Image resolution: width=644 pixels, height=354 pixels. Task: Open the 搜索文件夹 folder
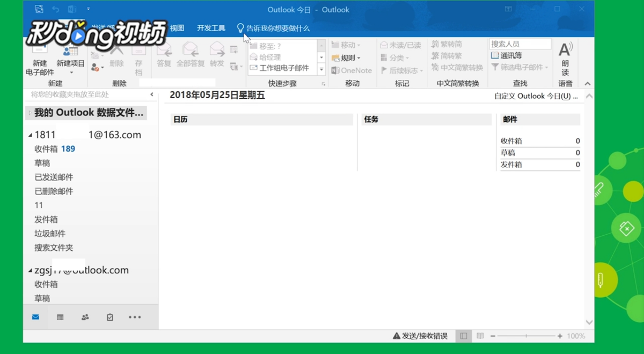(x=54, y=248)
